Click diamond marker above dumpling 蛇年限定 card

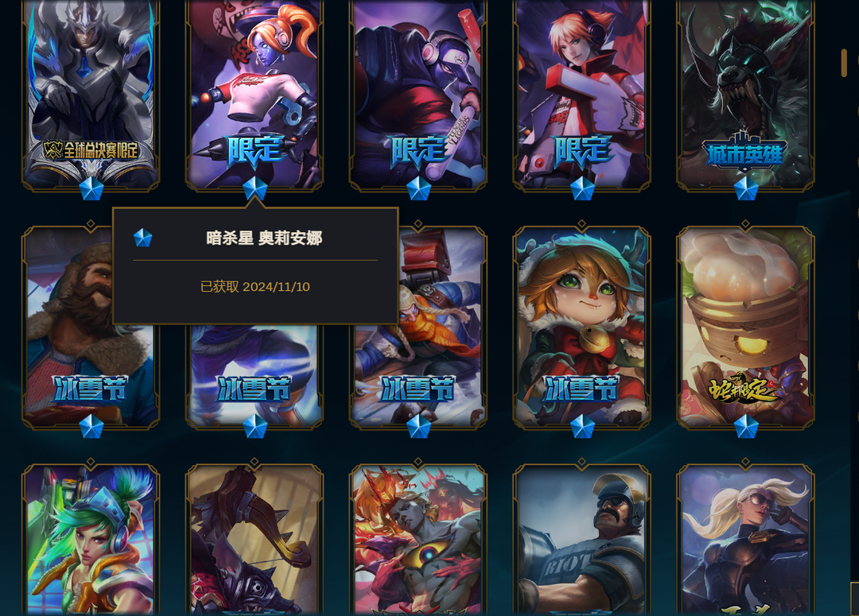tap(745, 224)
